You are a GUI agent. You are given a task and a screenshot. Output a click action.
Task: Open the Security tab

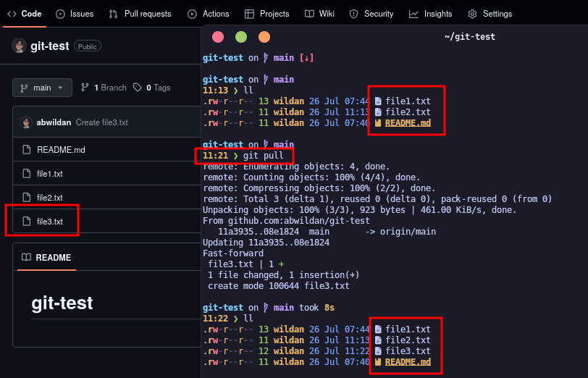coord(371,14)
